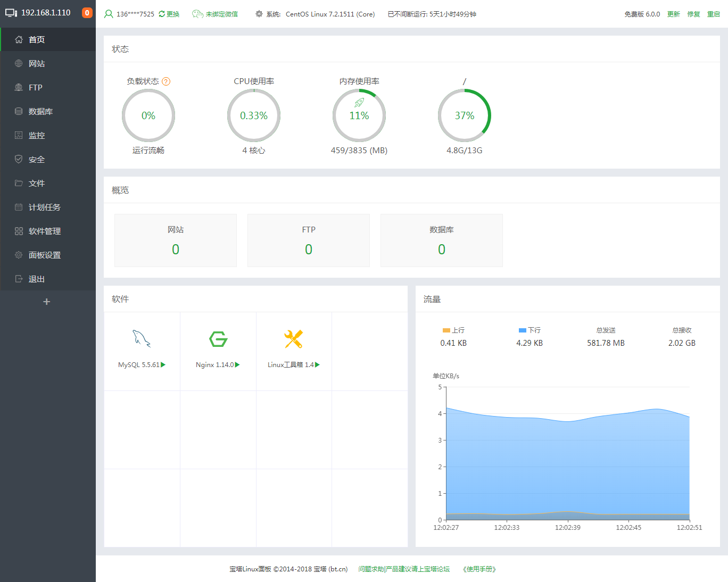Viewport: 728px width, 582px height.
Task: Click the Linux工具箱 1.4 running arrow
Action: point(317,364)
